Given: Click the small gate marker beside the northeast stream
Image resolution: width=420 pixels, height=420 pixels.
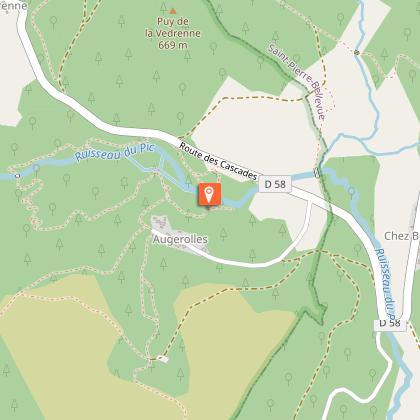Looking at the screenshot, I should click(357, 52).
